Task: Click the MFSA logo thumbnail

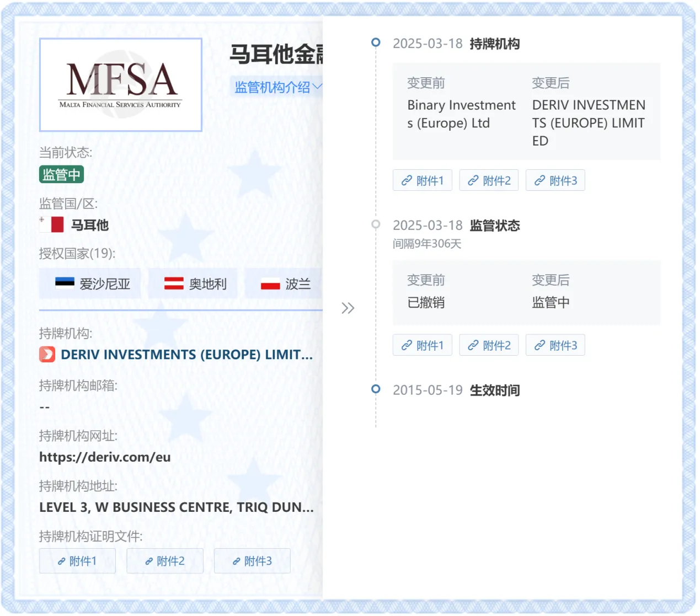Action: (x=121, y=84)
